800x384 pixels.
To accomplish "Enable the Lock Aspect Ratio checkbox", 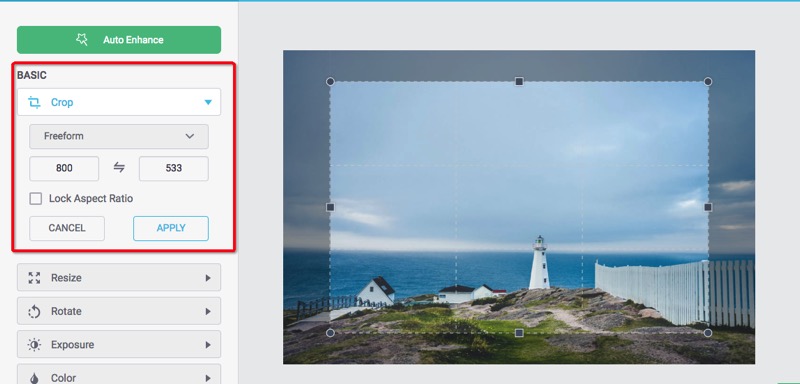I will pos(36,199).
